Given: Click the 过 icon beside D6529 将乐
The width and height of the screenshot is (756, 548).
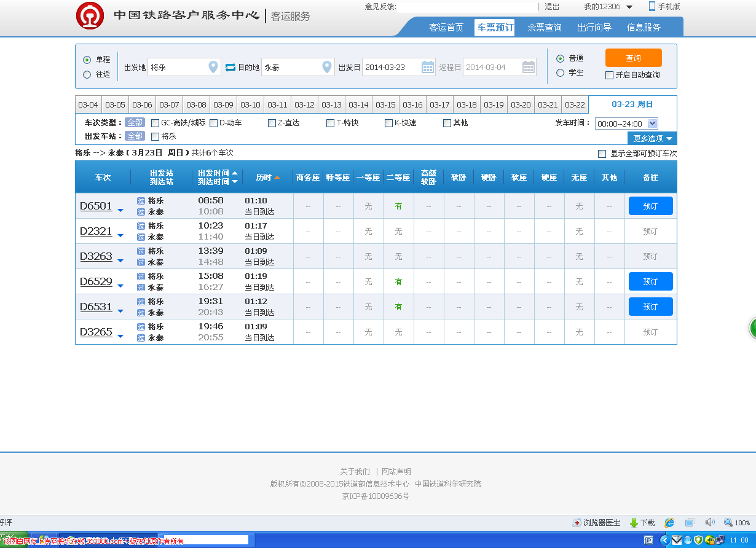Looking at the screenshot, I should coord(141,276).
